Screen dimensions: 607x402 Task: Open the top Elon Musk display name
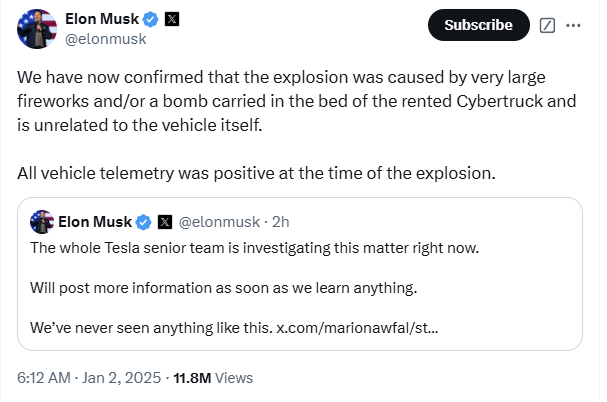[100, 19]
